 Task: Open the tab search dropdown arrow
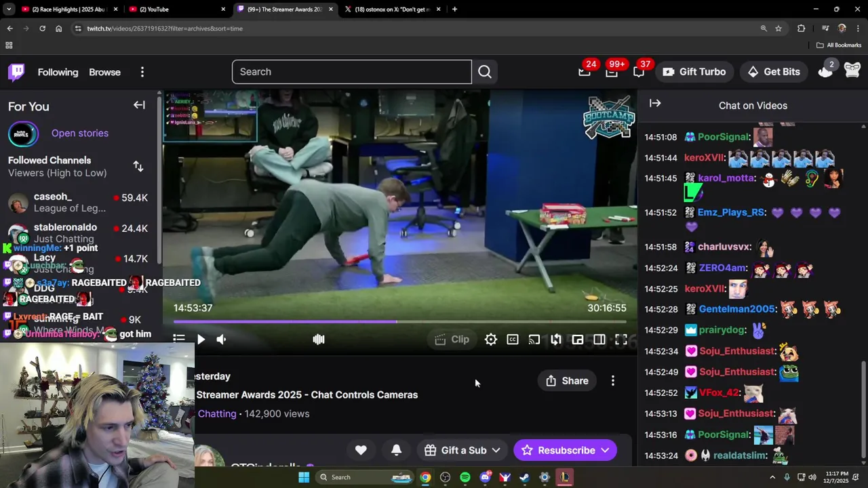9,9
